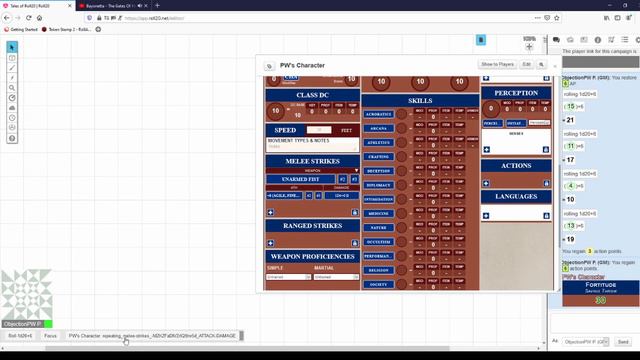
Task: Click the movement types notes field
Action: click(313, 146)
